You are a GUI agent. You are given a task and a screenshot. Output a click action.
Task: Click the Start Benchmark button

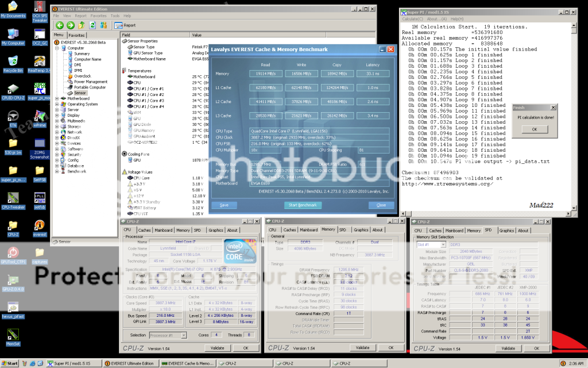(x=302, y=205)
